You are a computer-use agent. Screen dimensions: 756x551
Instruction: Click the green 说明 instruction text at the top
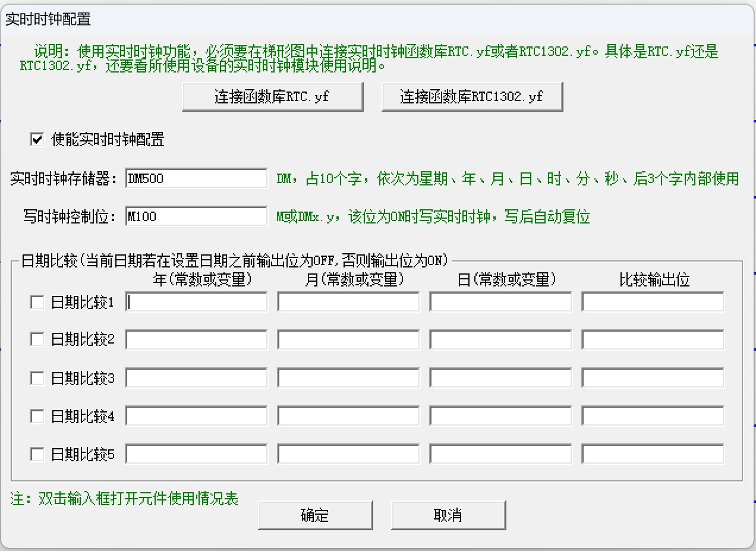coord(369,58)
